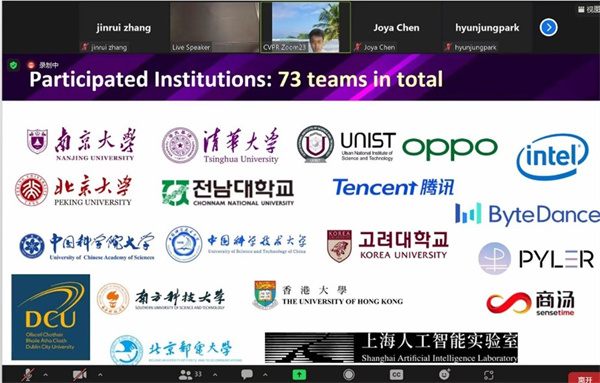Select the hyunjungpark participant tile

click(487, 28)
